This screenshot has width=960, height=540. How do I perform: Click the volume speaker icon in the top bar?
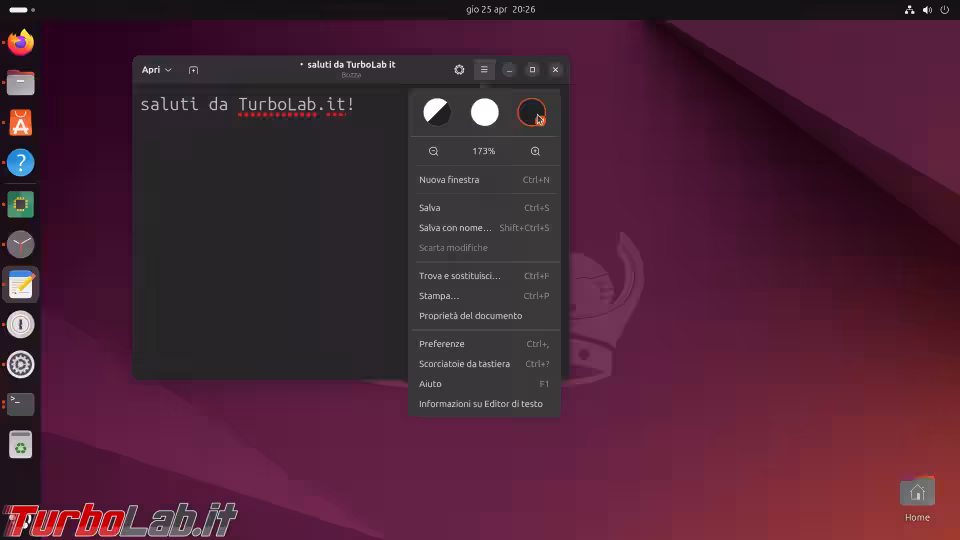pos(928,10)
